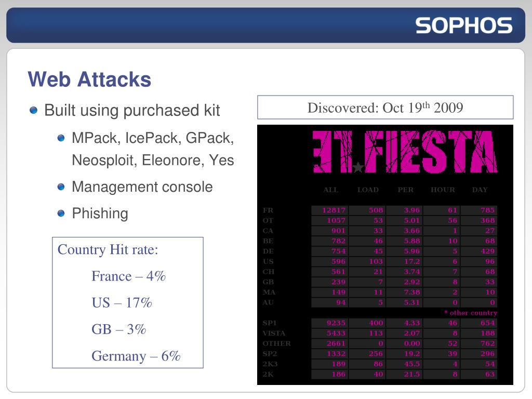Click the 'US – 17%' entry
The height and width of the screenshot is (399, 532).
pos(122,302)
